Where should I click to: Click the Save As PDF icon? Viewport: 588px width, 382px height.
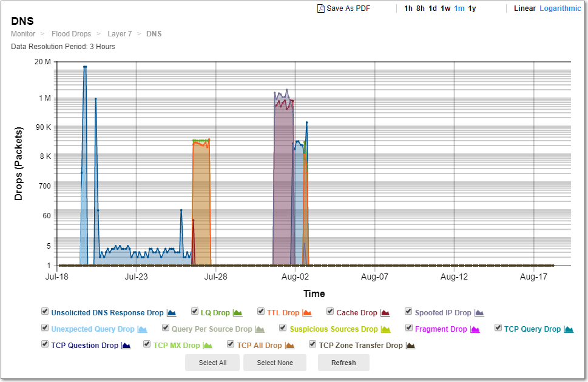pyautogui.click(x=320, y=8)
